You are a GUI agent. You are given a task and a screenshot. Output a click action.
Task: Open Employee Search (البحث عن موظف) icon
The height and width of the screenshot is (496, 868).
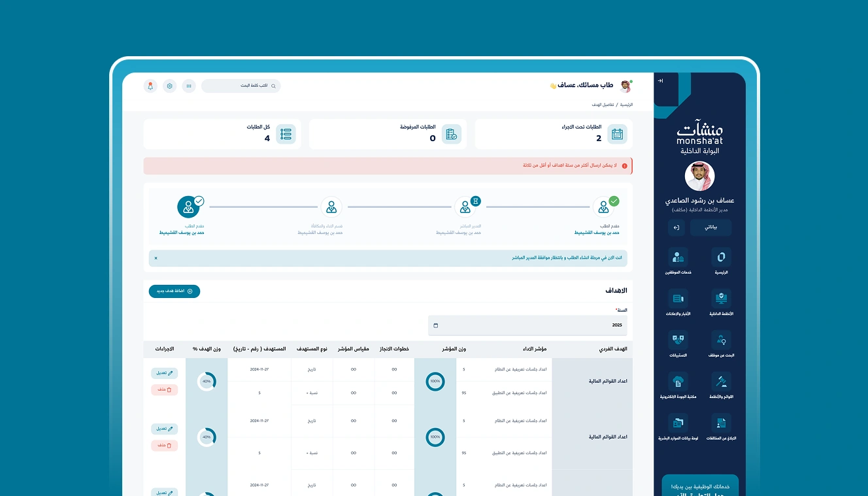tap(721, 340)
